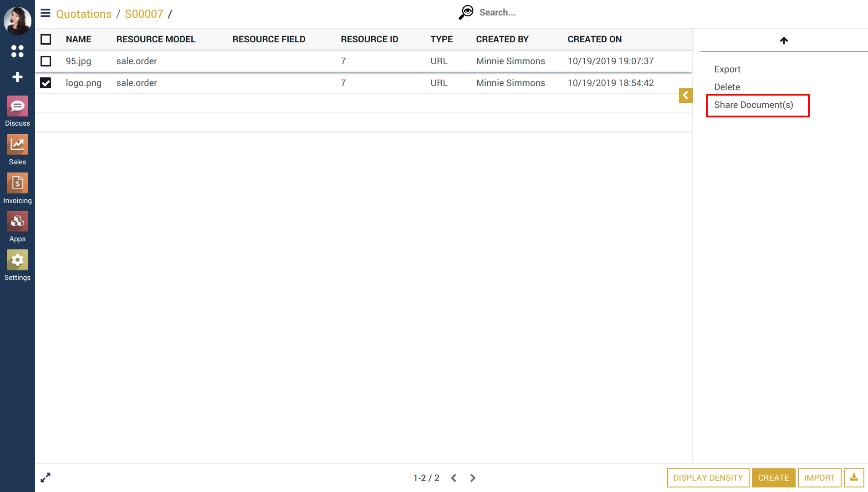Image resolution: width=868 pixels, height=492 pixels.
Task: Click the plus icon in sidebar
Action: coord(17,77)
